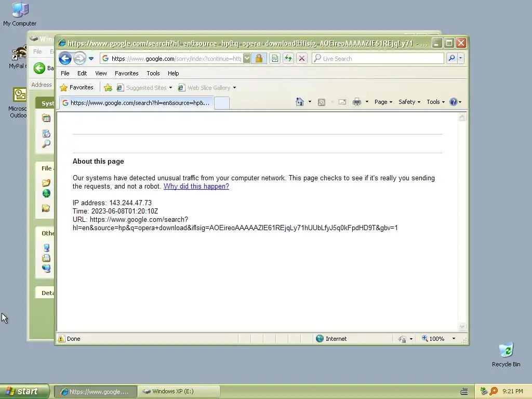
Task: Click the Internet zone globe icon
Action: point(320,339)
